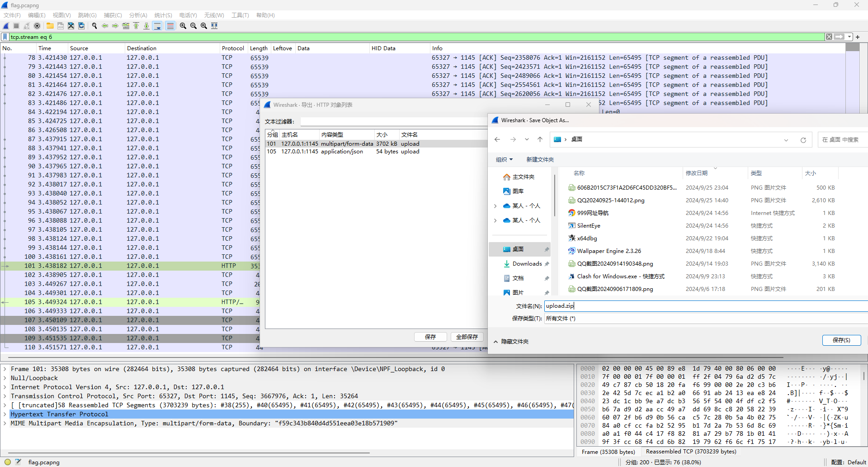Zoom in on the packet list text
The image size is (868, 467).
tap(183, 26)
